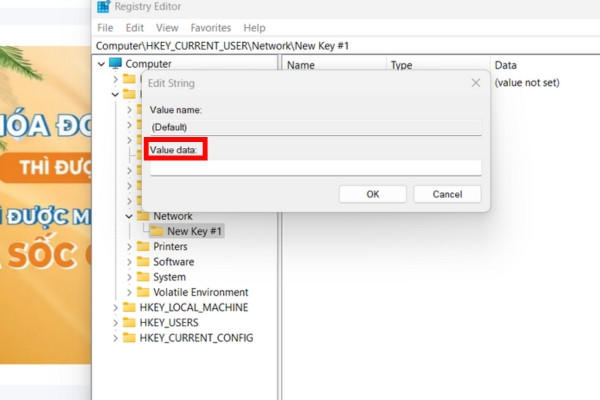Image resolution: width=600 pixels, height=400 pixels.
Task: Select the Network key
Action: point(173,216)
